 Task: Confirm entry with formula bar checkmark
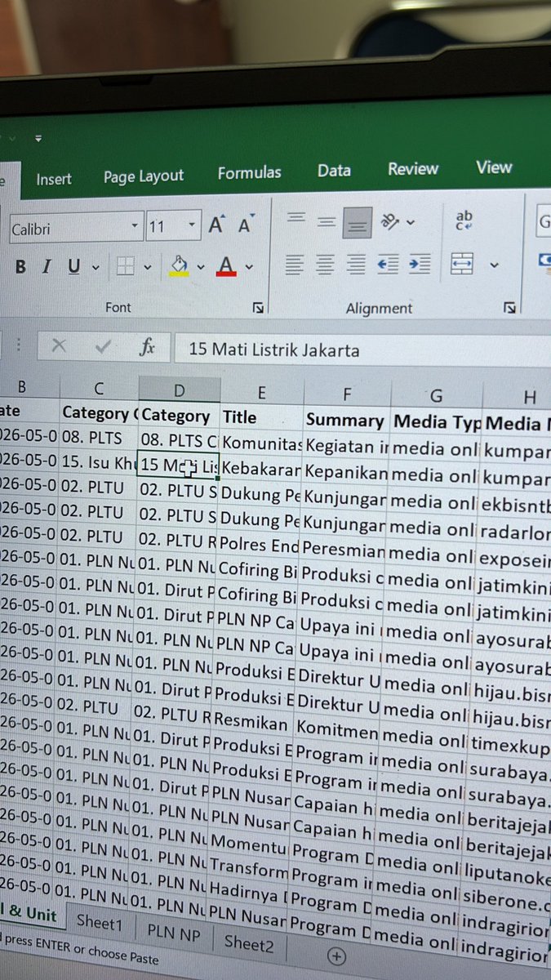click(x=103, y=346)
